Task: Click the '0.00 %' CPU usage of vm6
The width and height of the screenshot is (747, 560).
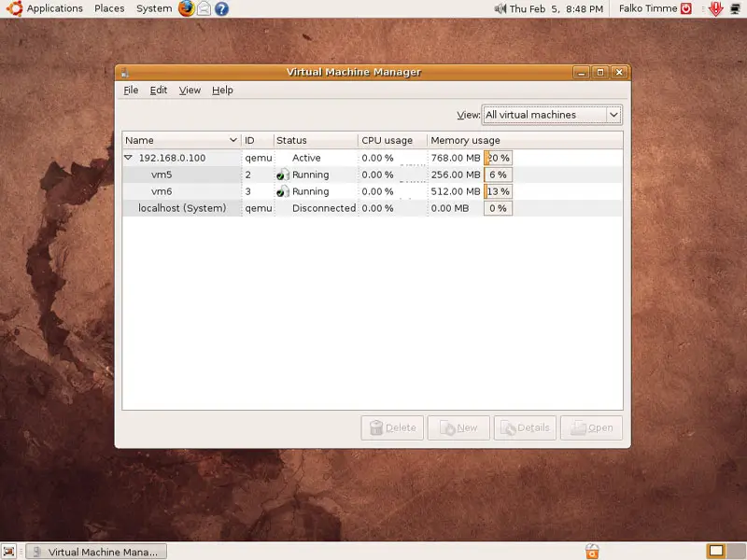Action: (377, 191)
